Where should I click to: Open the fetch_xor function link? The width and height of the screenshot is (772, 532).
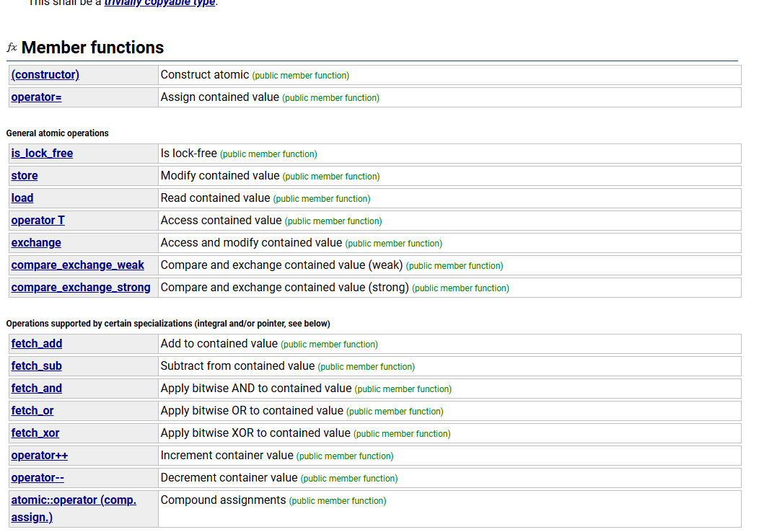35,433
